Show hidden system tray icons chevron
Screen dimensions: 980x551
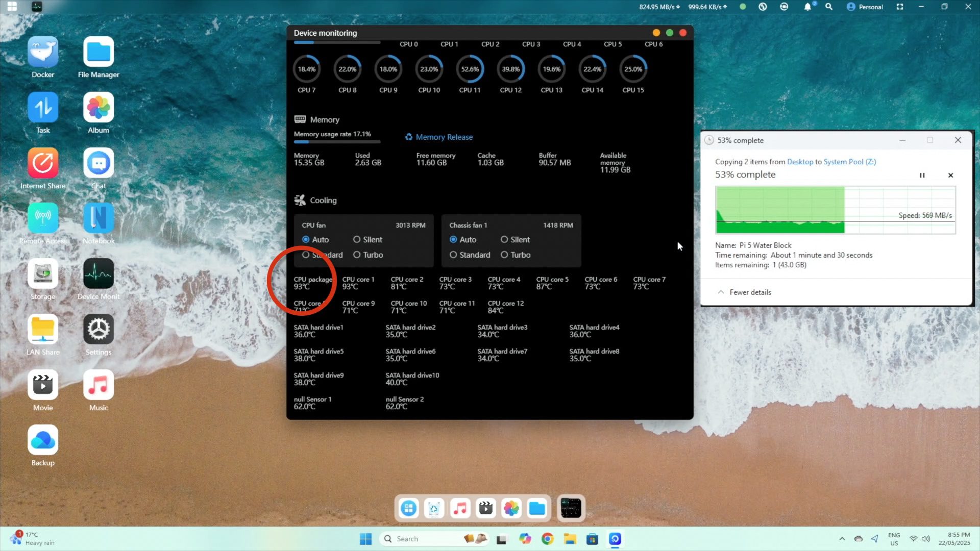pyautogui.click(x=842, y=539)
